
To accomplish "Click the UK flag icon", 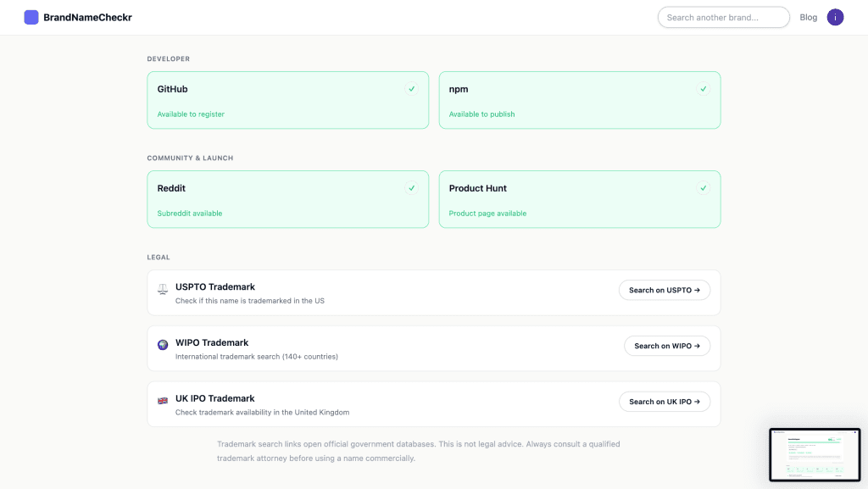I will [x=162, y=401].
